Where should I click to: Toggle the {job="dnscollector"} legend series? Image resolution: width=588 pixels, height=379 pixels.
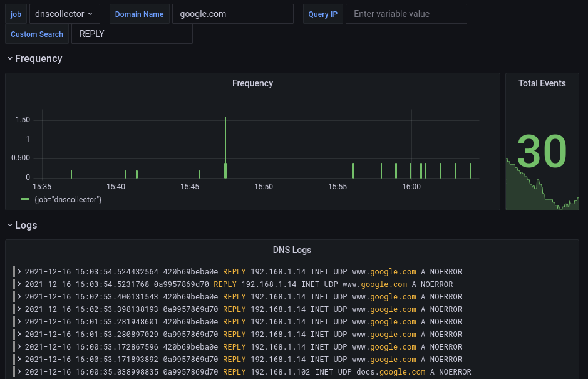click(x=68, y=199)
